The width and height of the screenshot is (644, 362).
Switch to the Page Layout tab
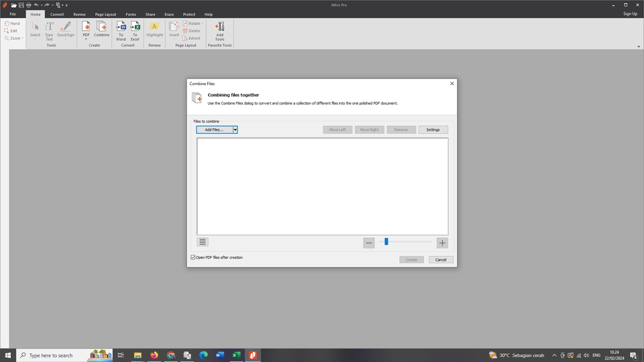pyautogui.click(x=105, y=14)
